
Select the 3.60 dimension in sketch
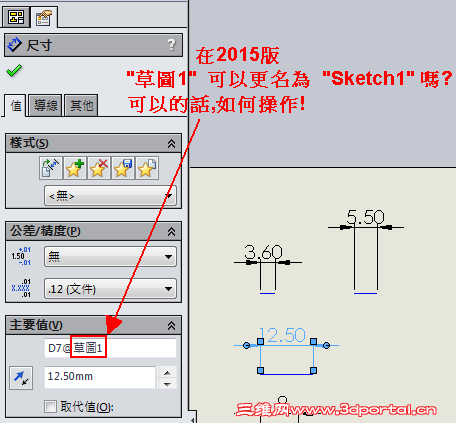point(263,252)
